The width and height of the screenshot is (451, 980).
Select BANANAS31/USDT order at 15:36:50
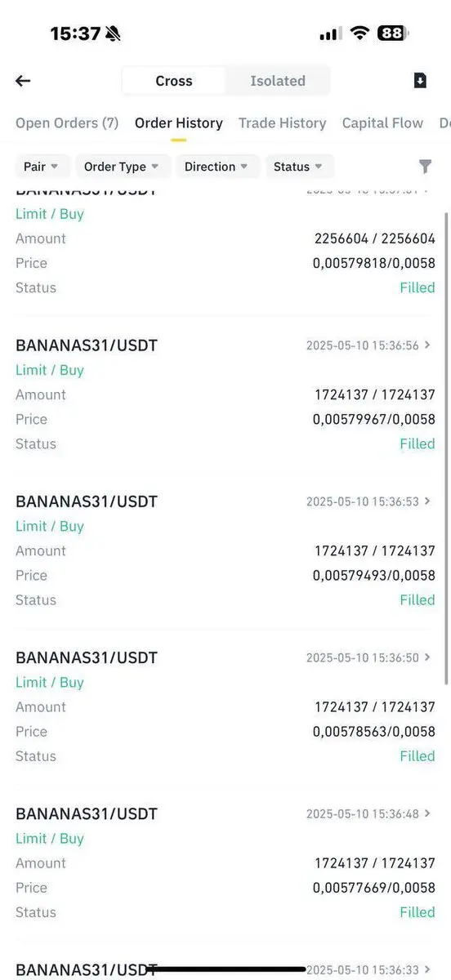point(225,706)
